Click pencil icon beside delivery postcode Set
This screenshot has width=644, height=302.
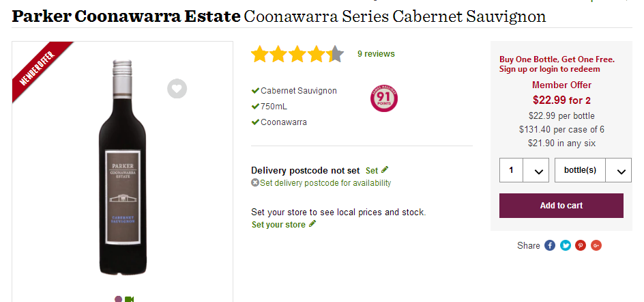385,169
